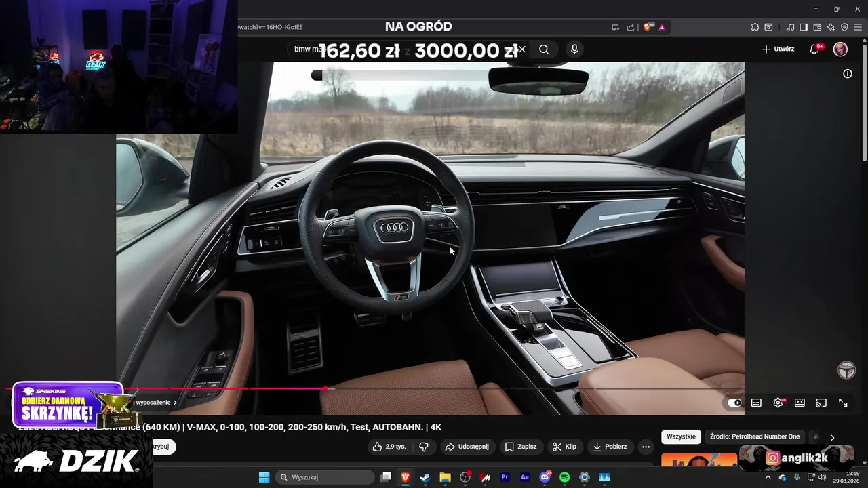Toggle the browser sidebar panel icon
This screenshot has width=868, height=488.
tap(804, 27)
